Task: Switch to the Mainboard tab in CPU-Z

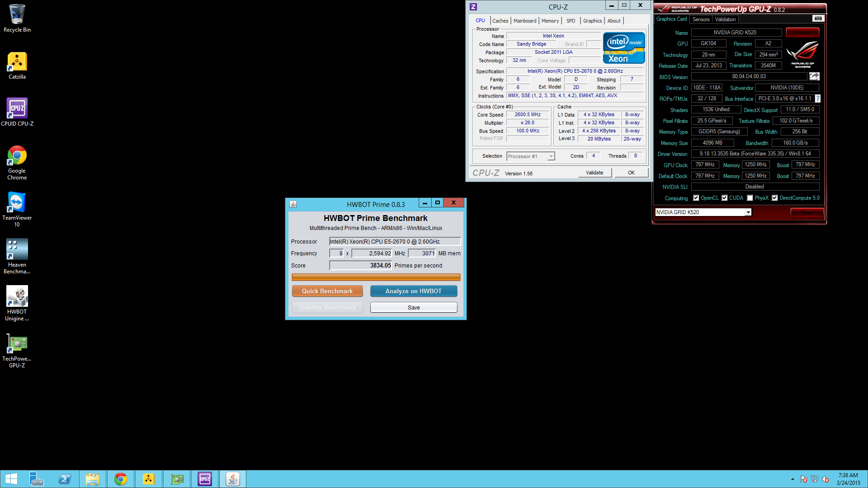Action: click(524, 21)
